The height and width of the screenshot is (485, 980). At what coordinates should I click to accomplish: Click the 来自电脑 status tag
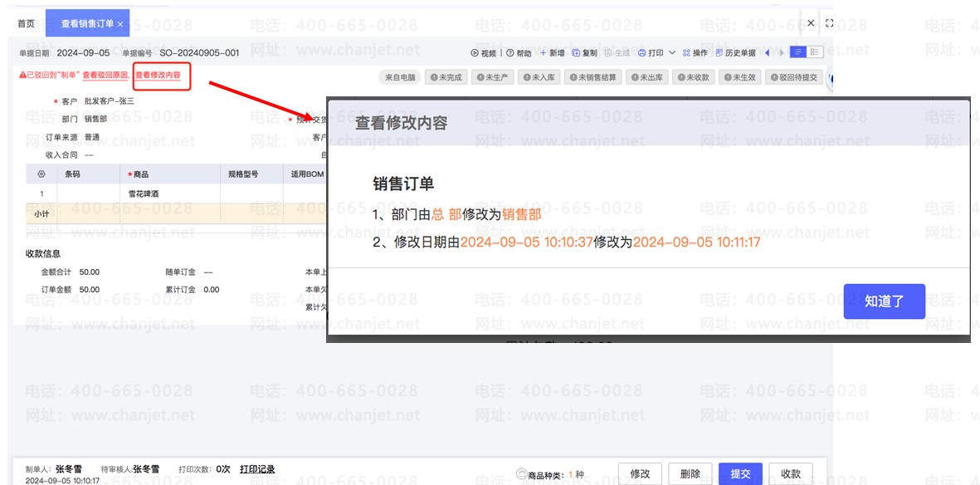(400, 77)
